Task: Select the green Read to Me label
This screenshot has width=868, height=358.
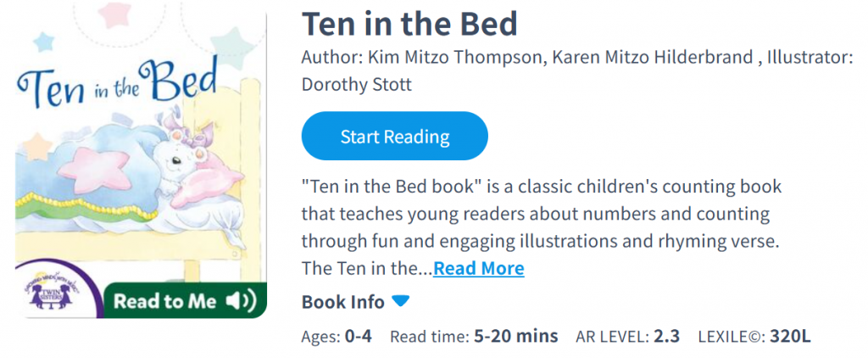Action: 164,301
